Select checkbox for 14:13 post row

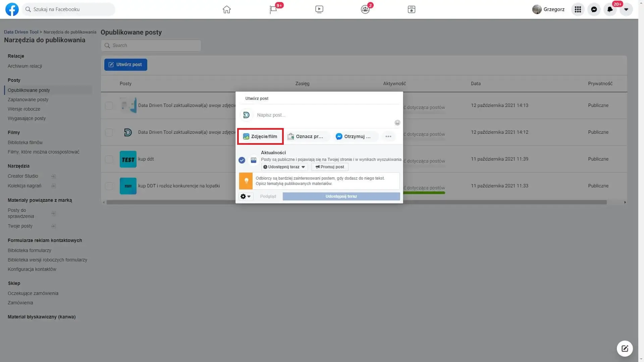click(x=109, y=106)
